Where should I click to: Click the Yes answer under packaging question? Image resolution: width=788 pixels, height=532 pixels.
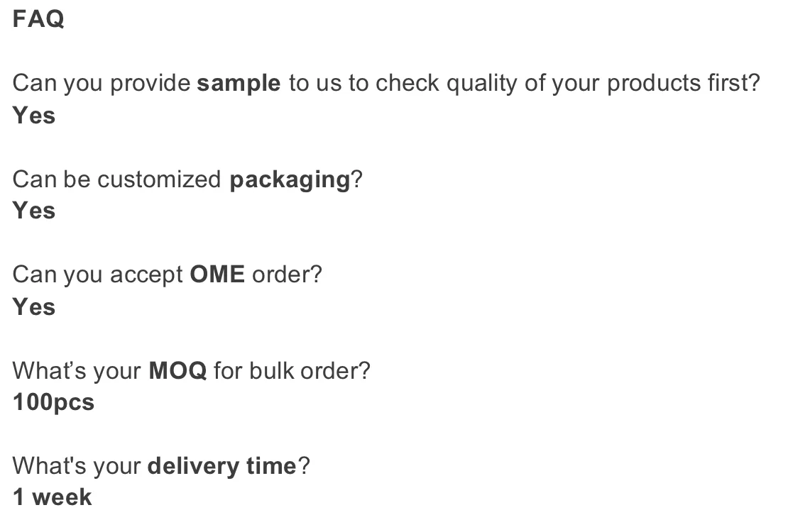33,211
